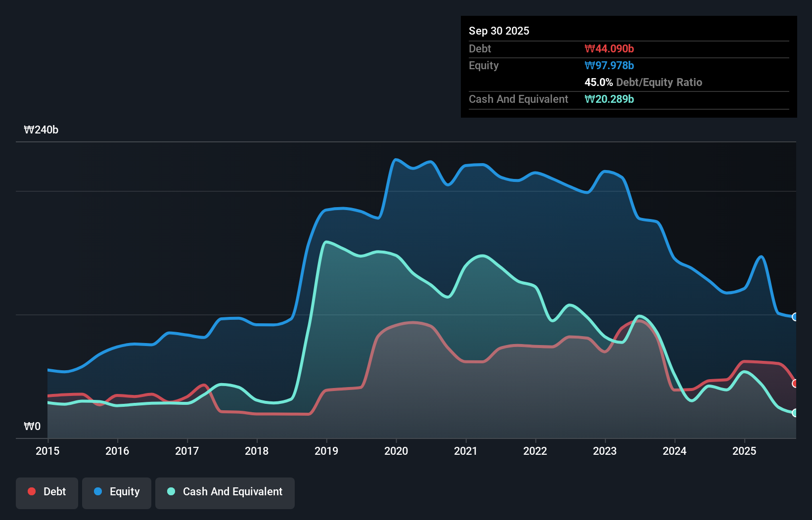Select the teal Cash endpoint marker on chart
Screen dimensions: 812x520
[x=795, y=413]
